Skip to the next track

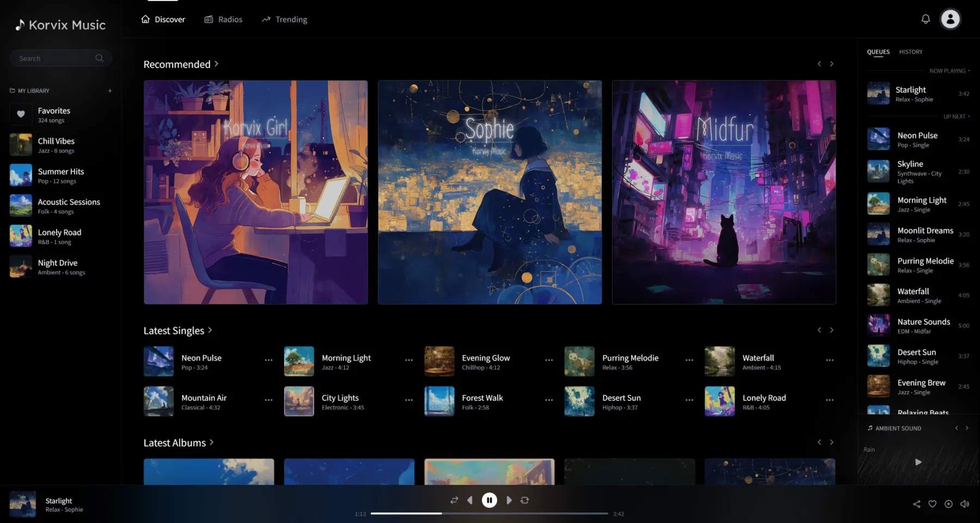coord(509,500)
